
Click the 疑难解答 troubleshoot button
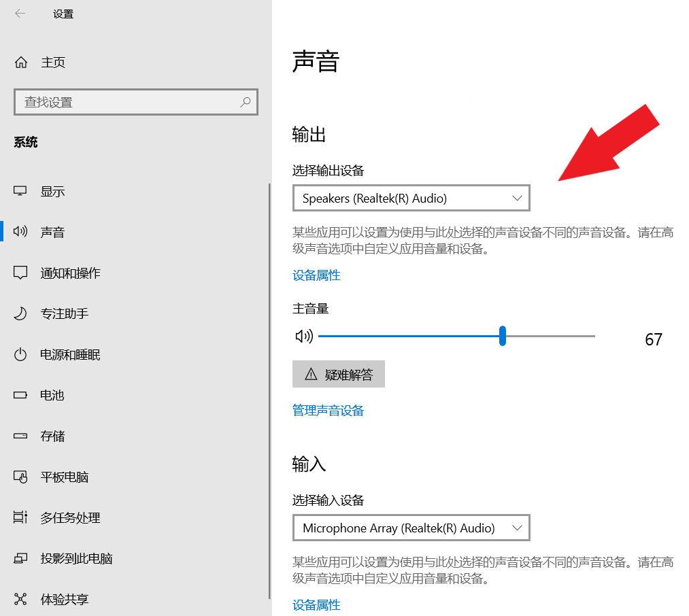(339, 374)
